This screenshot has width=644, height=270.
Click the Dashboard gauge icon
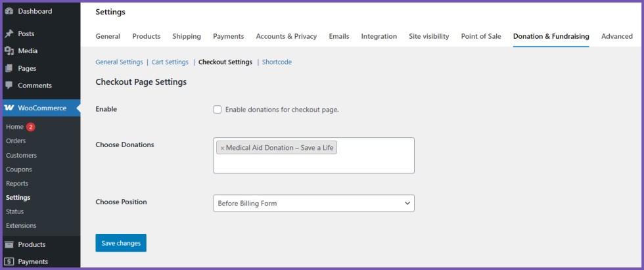click(9, 11)
